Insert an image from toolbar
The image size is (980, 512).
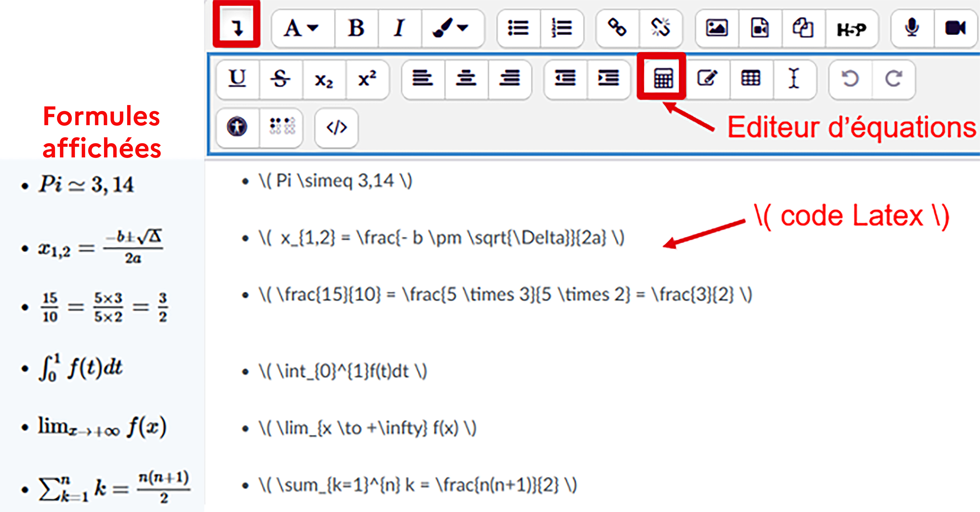717,28
